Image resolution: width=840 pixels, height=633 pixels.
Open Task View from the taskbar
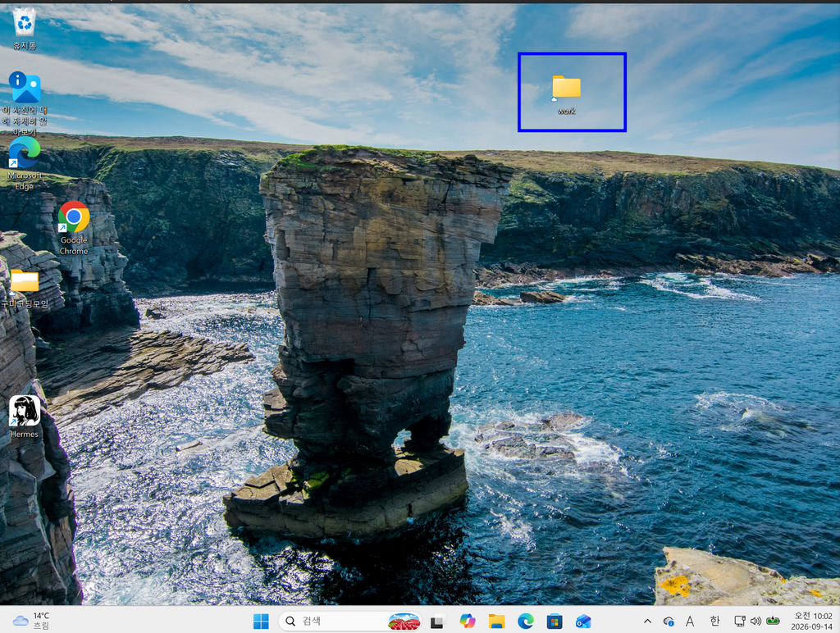437,622
